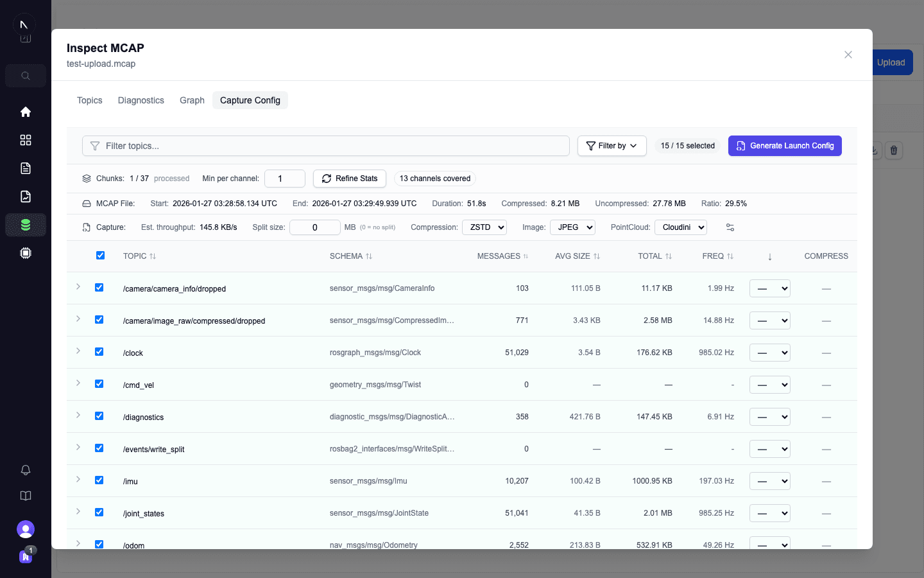The width and height of the screenshot is (924, 578).
Task: Open the documents sidebar icon
Action: [26, 168]
